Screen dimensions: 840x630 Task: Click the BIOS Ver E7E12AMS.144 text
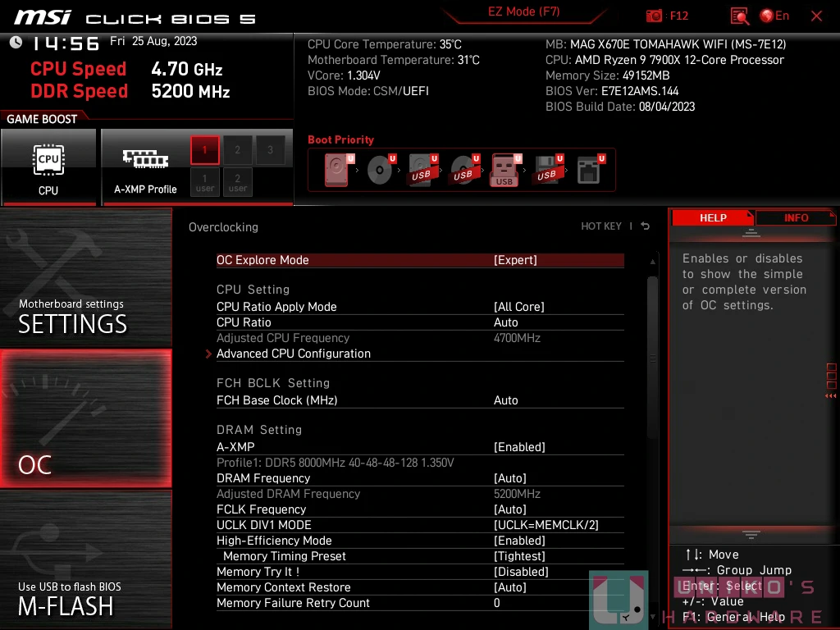pos(612,91)
